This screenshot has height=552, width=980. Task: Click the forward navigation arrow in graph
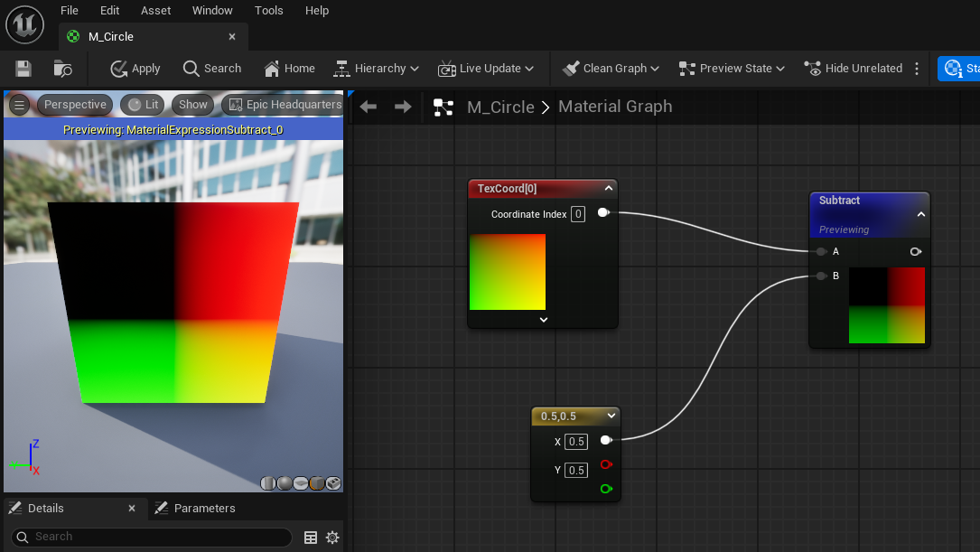point(403,107)
